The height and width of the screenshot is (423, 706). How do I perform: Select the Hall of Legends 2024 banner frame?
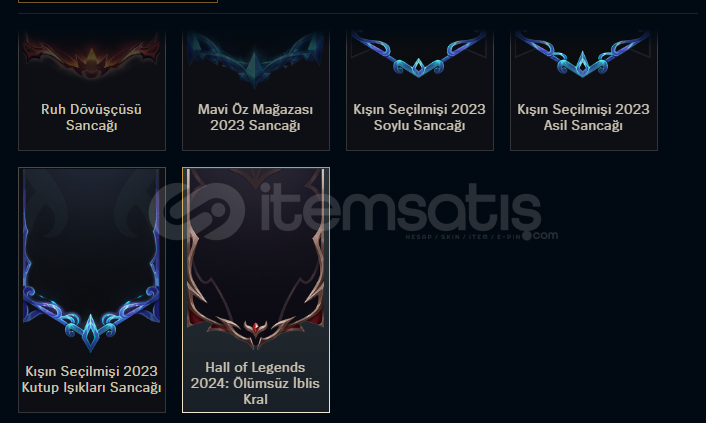click(x=255, y=259)
